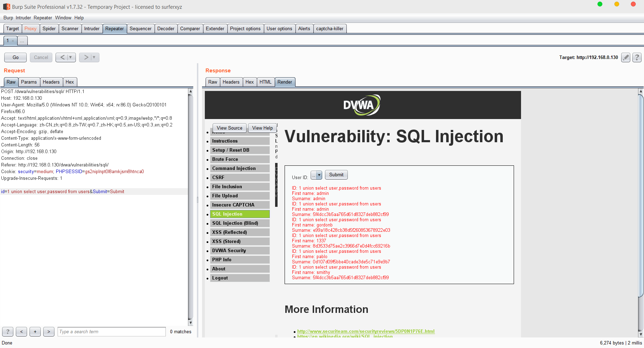Select request Params tab
This screenshot has height=348, width=644.
pos(29,82)
